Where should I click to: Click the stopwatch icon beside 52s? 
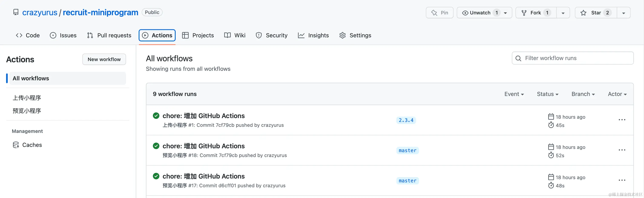[x=551, y=155]
